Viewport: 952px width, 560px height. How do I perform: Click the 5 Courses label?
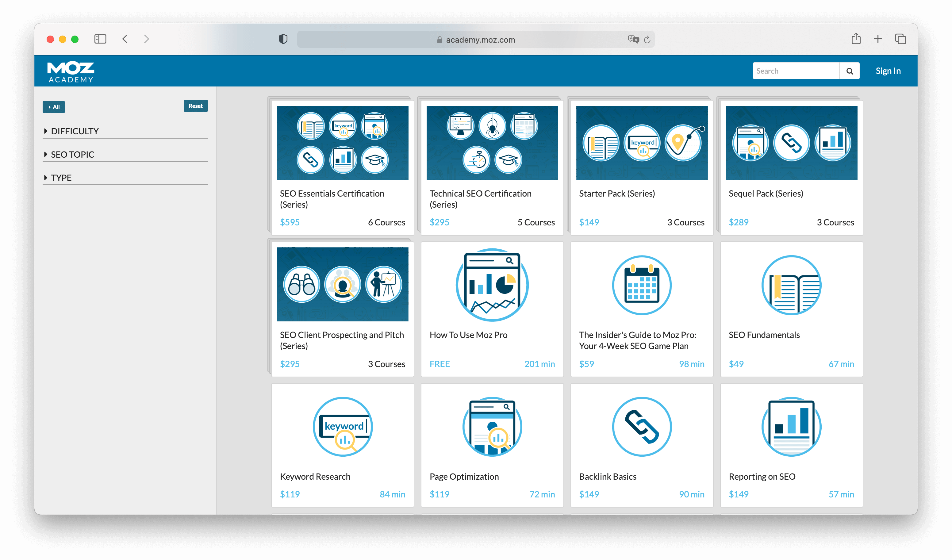point(536,222)
